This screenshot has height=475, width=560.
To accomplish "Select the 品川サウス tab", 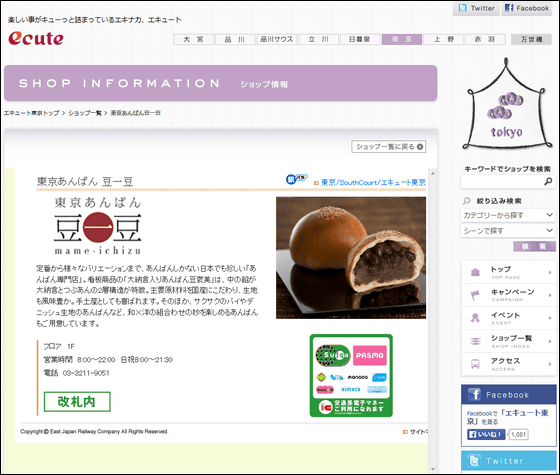I will click(277, 39).
